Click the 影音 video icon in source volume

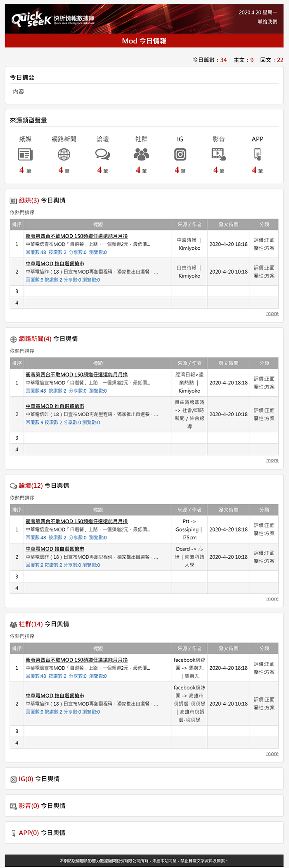pyautogui.click(x=219, y=155)
